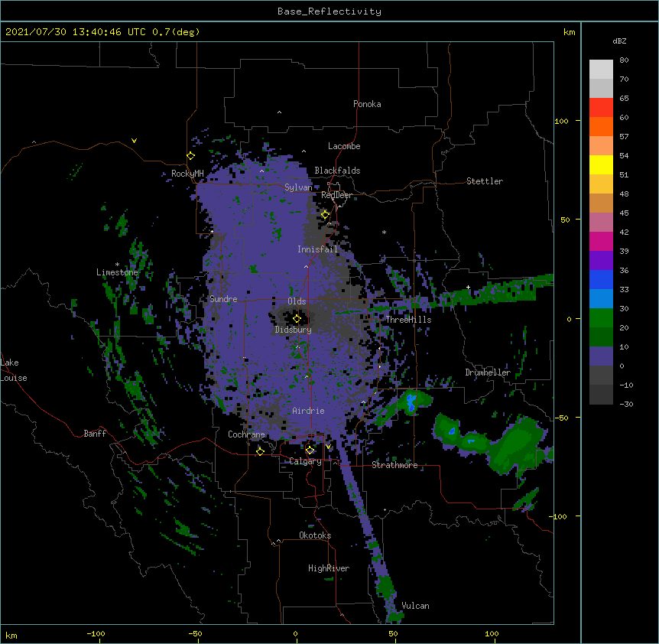
Task: Click the 45 value in the dBZ legend
Action: pyautogui.click(x=624, y=213)
